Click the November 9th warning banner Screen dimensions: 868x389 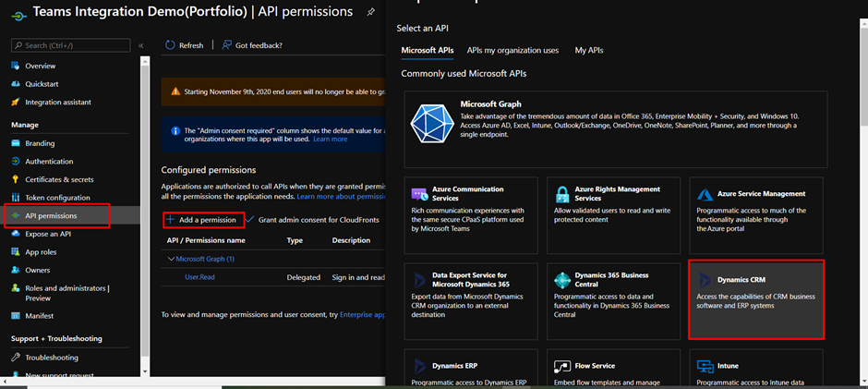click(x=273, y=91)
